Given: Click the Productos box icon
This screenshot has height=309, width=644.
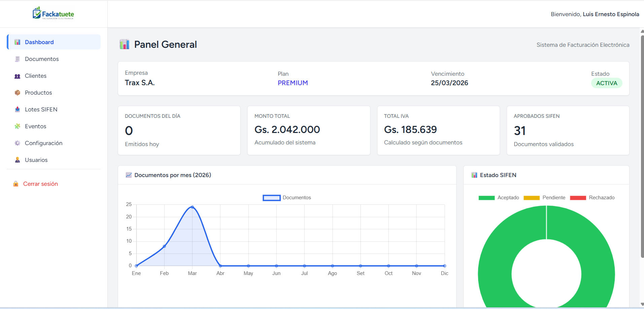Looking at the screenshot, I should coord(17,93).
